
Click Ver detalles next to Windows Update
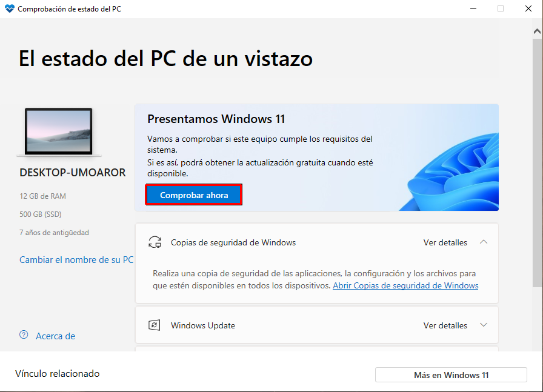coord(445,325)
